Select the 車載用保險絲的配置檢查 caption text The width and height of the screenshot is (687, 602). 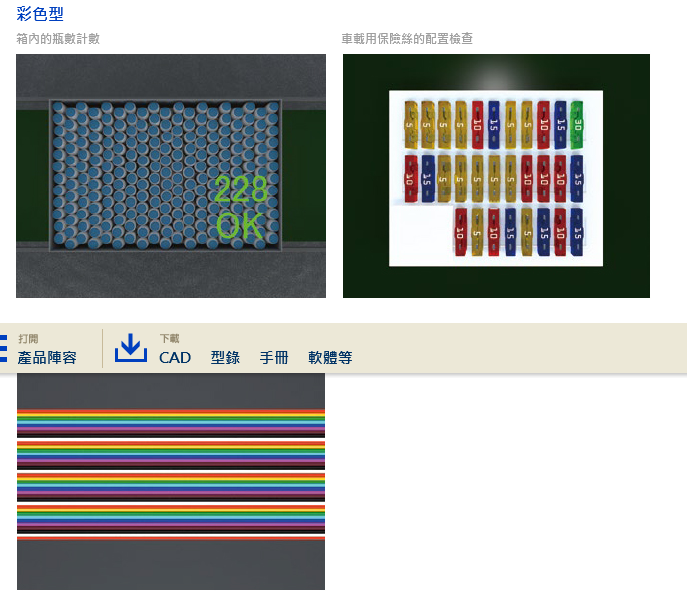tap(407, 39)
